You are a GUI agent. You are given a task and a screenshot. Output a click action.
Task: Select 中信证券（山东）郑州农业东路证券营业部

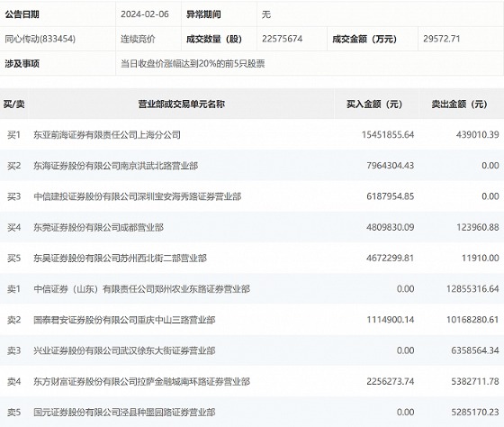pos(142,289)
